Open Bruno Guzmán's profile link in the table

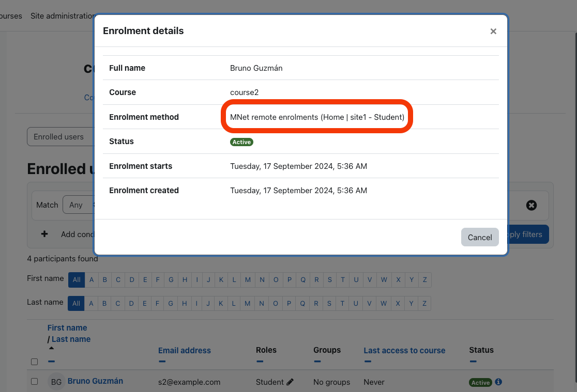(x=95, y=381)
